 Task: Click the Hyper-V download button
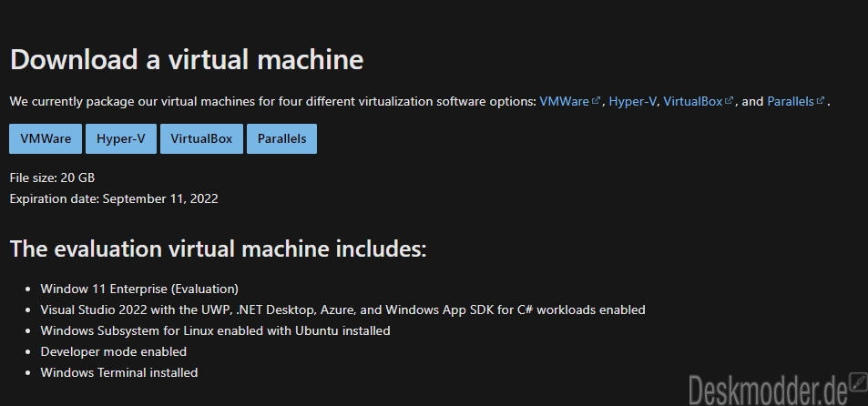point(120,139)
